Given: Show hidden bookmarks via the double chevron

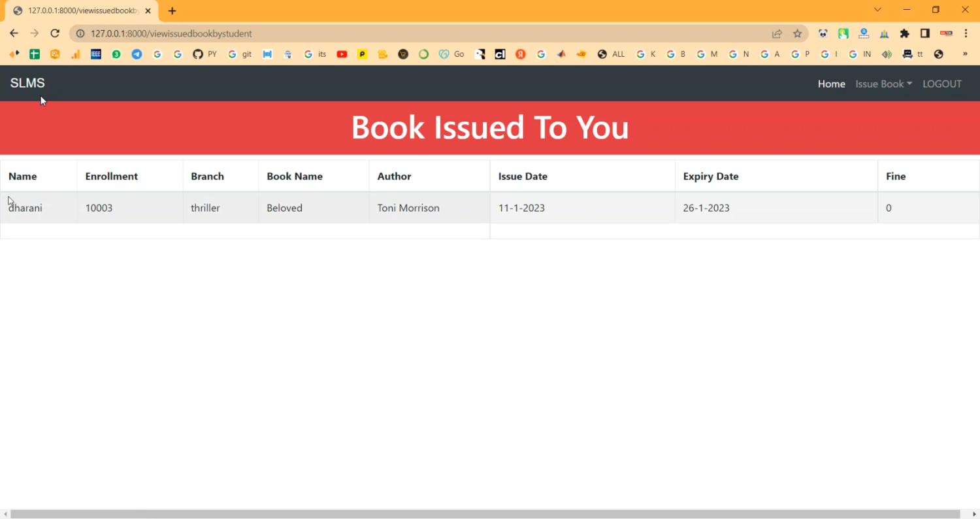Looking at the screenshot, I should point(965,54).
